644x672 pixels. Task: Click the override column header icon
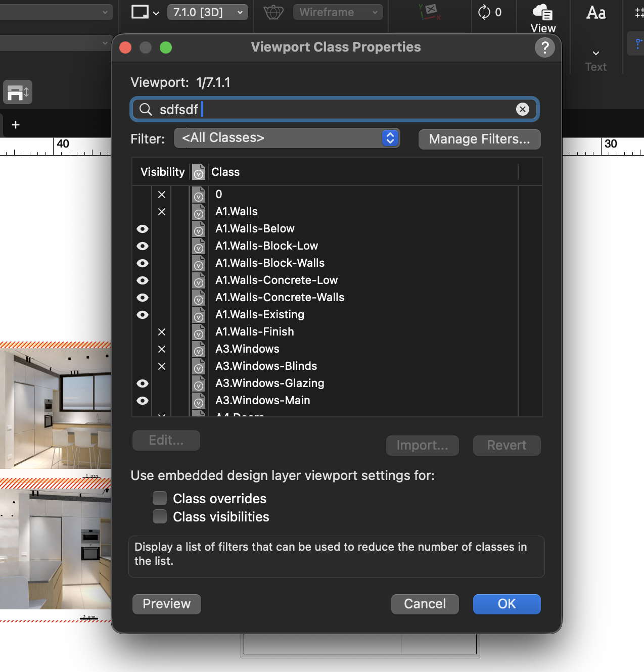coord(199,172)
